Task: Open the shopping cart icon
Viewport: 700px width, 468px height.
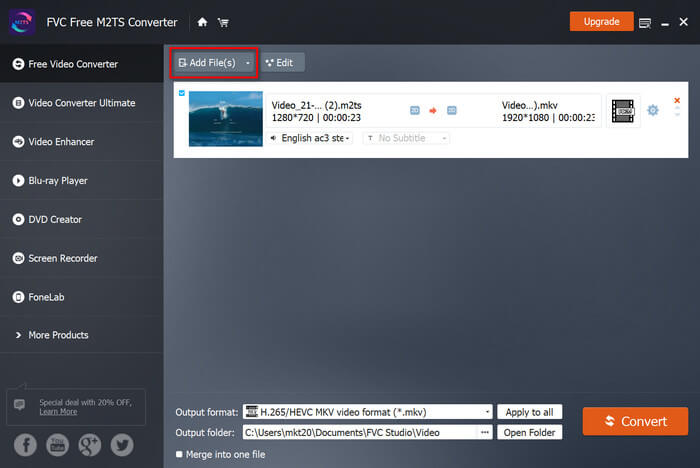Action: [x=223, y=22]
